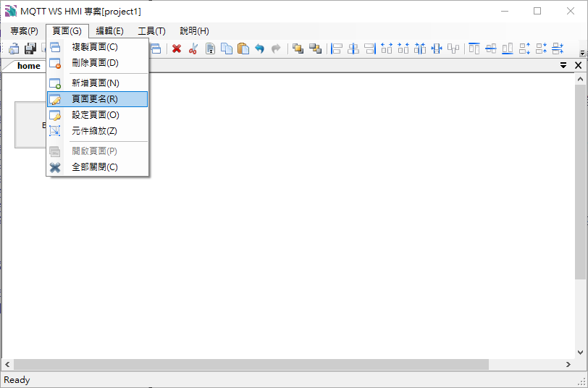This screenshot has width=588, height=388.
Task: Click the icon with arrows pointing inward
Action: click(437, 48)
